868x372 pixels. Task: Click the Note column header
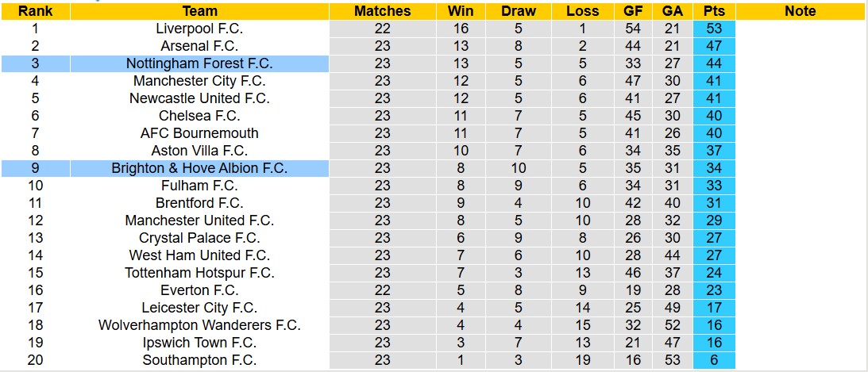(x=800, y=11)
